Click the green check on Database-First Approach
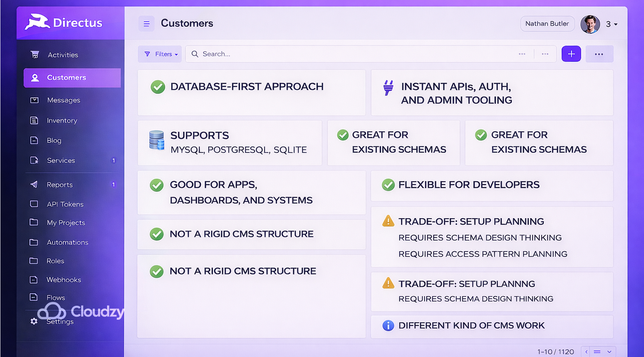The width and height of the screenshot is (644, 357). [x=158, y=87]
